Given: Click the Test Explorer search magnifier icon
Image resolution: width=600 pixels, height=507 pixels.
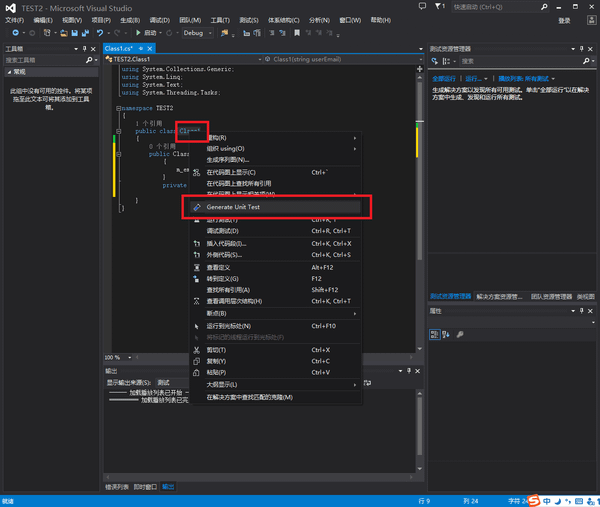Looking at the screenshot, I should tap(586, 61).
